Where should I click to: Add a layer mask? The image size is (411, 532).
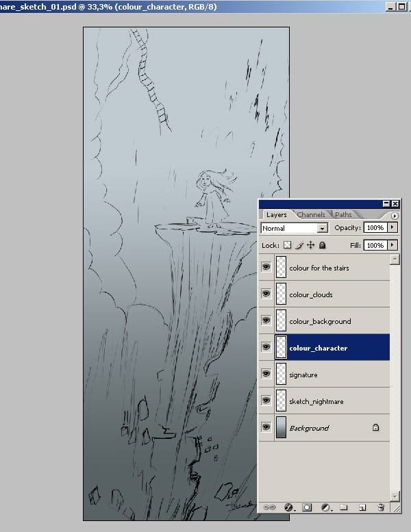(x=308, y=507)
